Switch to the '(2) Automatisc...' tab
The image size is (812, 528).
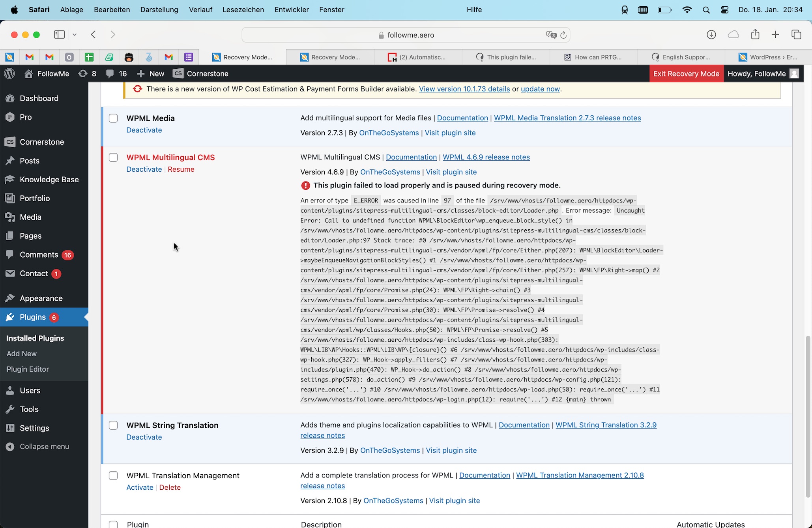click(418, 57)
